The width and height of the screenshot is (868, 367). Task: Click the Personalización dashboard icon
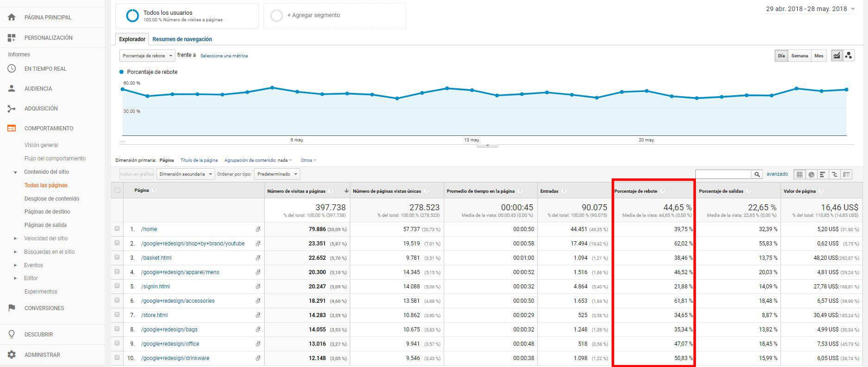pyautogui.click(x=12, y=37)
